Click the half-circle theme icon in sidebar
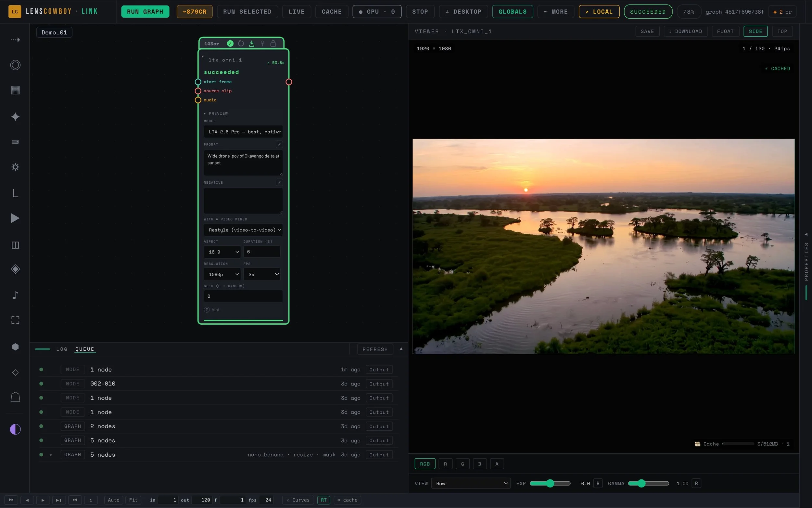Viewport: 812px width, 508px height. (x=16, y=429)
